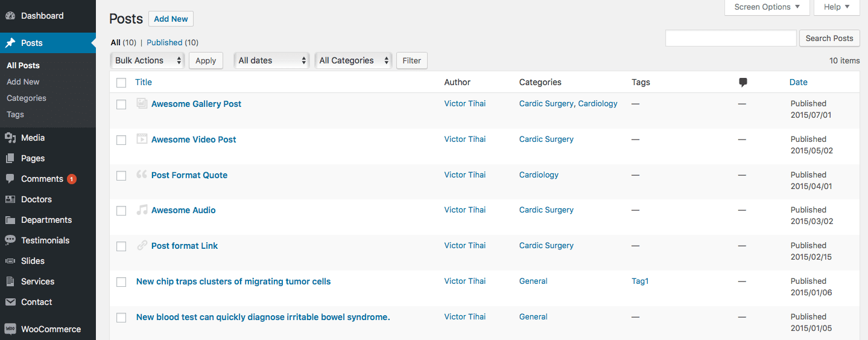Click the Contact envelope icon in sidebar
This screenshot has height=340, width=868.
coord(10,302)
